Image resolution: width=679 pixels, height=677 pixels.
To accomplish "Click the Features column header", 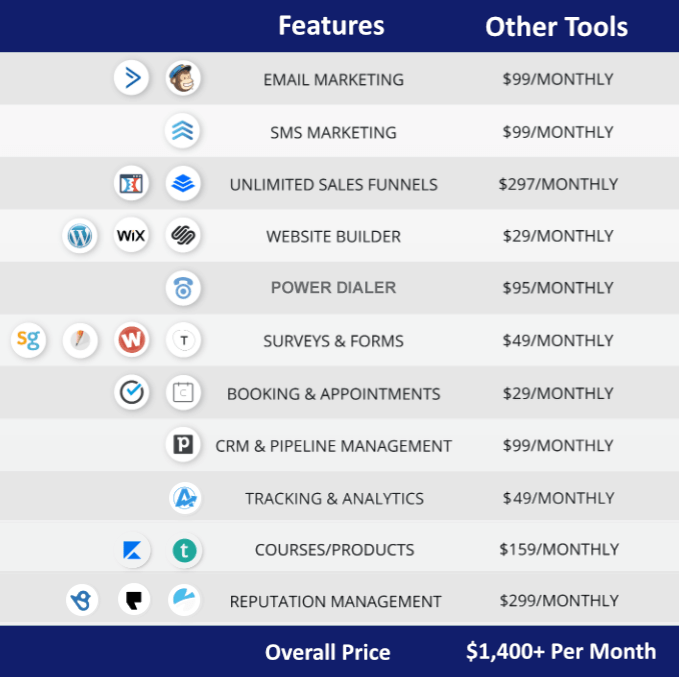I will [x=331, y=26].
